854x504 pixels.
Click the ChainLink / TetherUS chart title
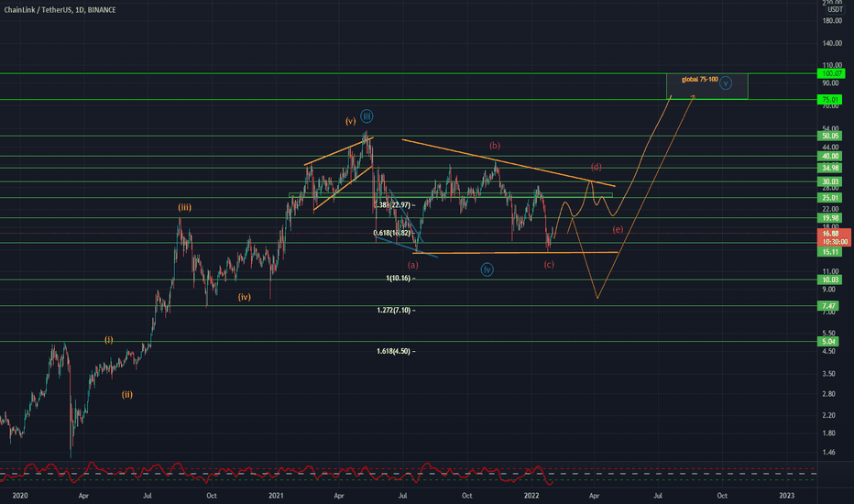pyautogui.click(x=60, y=10)
